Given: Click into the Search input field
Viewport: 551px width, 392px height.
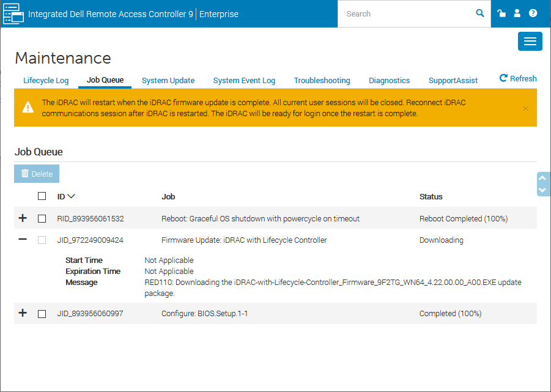Looking at the screenshot, I should tap(407, 13).
